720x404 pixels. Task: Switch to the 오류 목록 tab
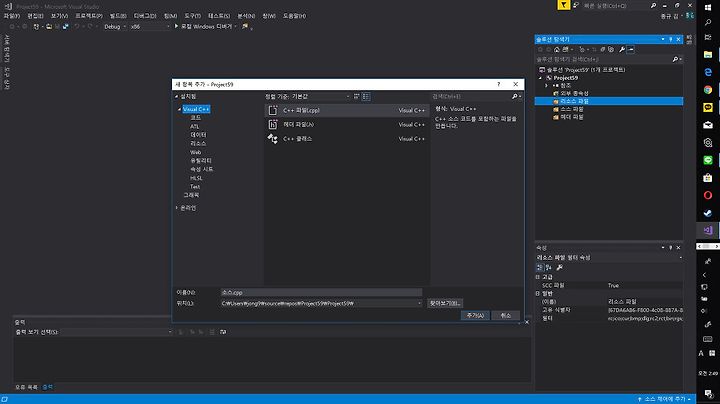click(x=26, y=387)
